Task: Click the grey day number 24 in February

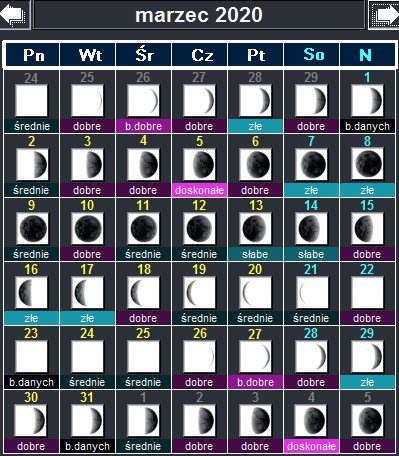Action: [31, 78]
